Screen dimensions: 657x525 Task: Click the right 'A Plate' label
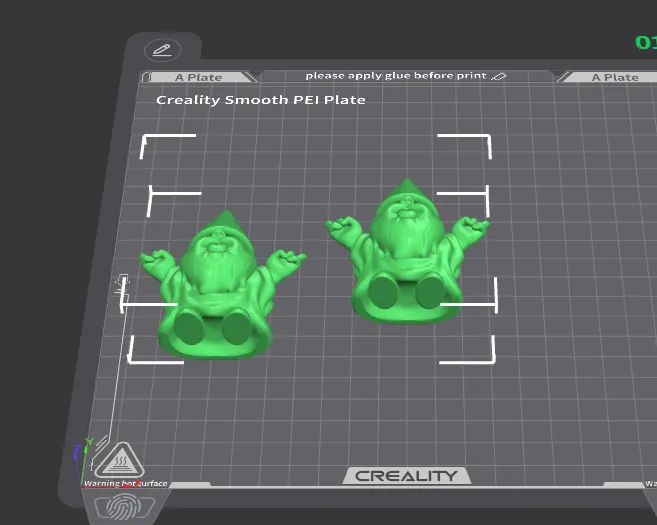pyautogui.click(x=615, y=78)
